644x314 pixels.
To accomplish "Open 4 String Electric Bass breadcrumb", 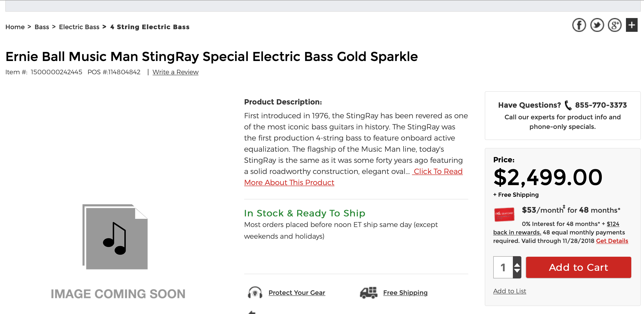I will [x=150, y=27].
